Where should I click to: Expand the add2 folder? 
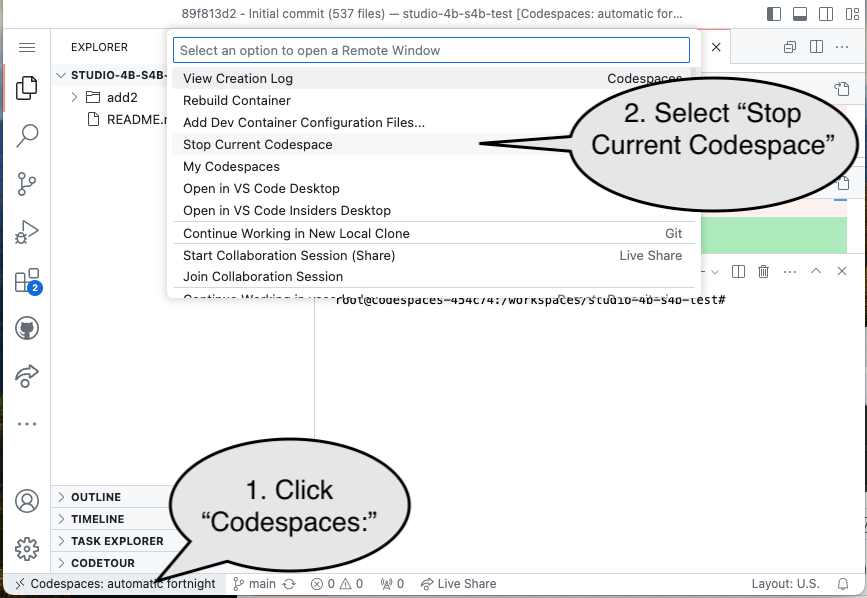pyautogui.click(x=73, y=97)
